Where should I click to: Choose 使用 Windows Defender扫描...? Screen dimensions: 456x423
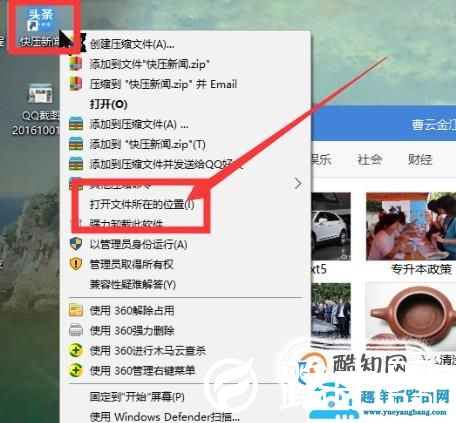165,417
